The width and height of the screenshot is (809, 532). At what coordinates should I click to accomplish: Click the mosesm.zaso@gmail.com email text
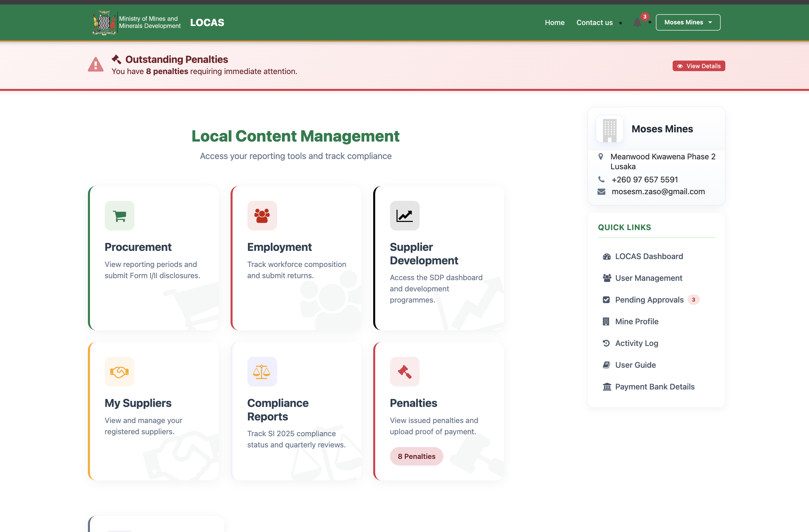tap(658, 192)
